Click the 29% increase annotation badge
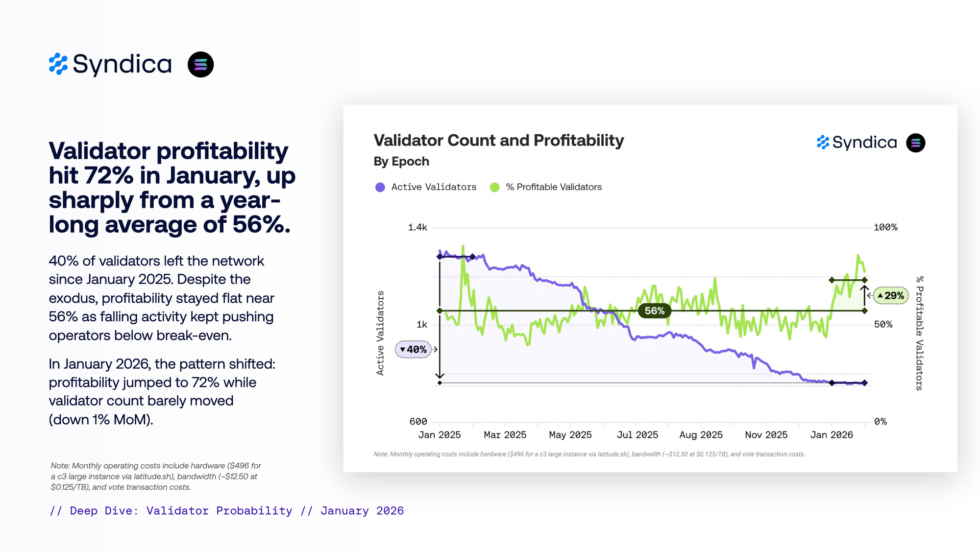Viewport: 980px width, 551px height. 891,296
